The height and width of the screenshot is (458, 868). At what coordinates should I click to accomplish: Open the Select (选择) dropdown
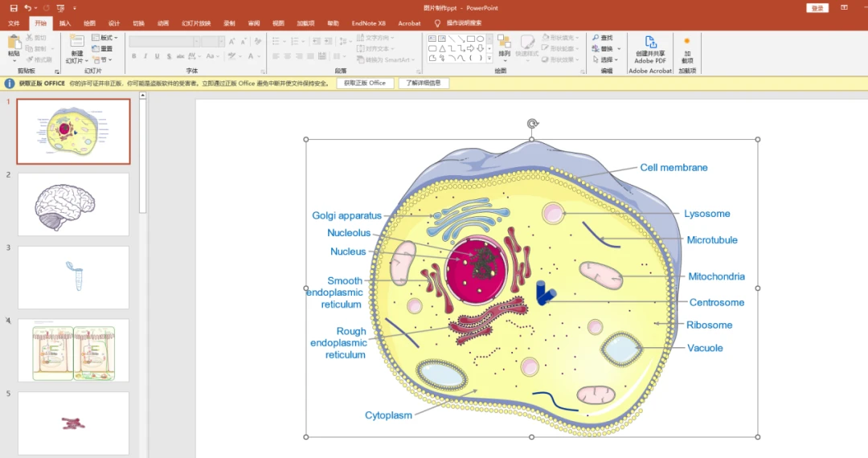pos(605,59)
